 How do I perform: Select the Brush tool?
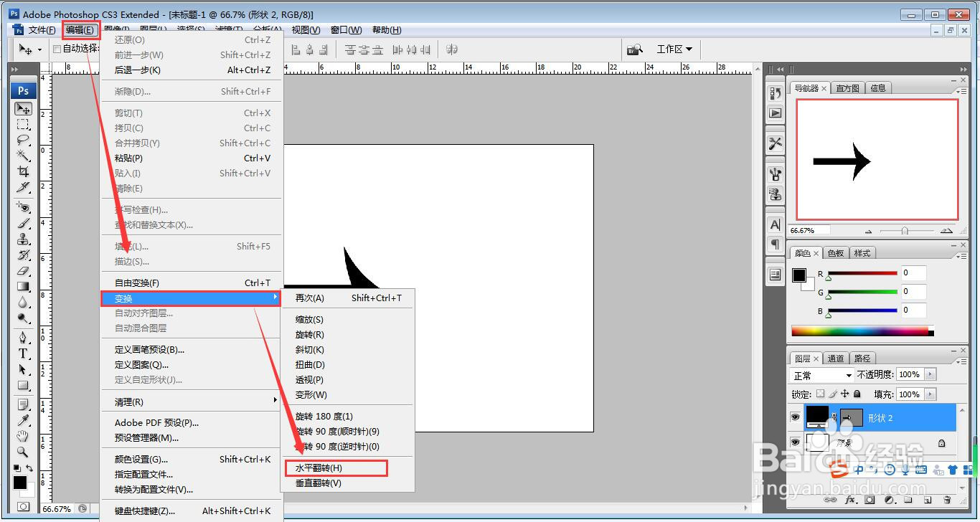click(x=24, y=223)
